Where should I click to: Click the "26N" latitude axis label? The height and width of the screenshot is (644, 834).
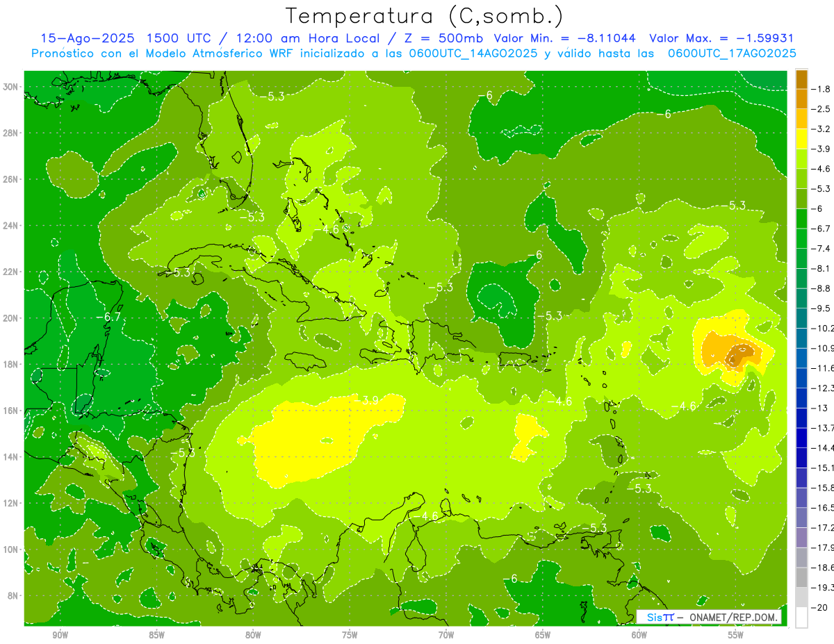click(x=12, y=179)
